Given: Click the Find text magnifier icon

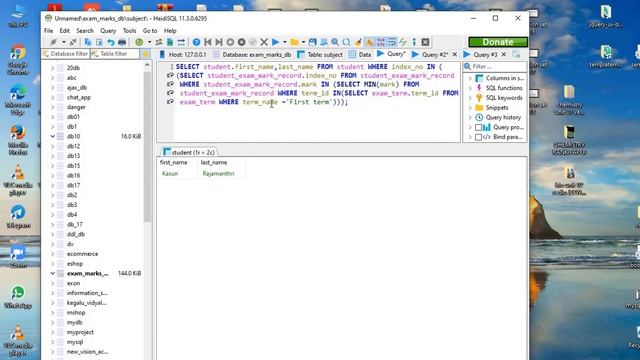Looking at the screenshot, I should (335, 42).
